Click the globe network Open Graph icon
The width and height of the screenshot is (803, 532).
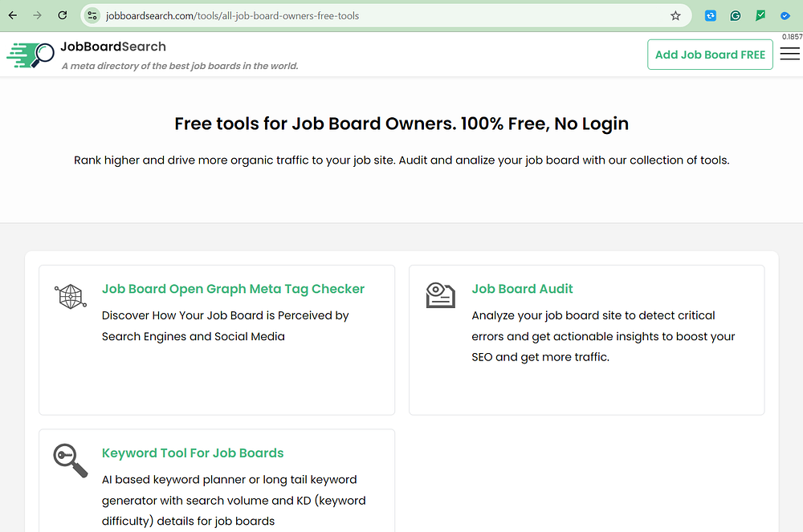pos(70,297)
